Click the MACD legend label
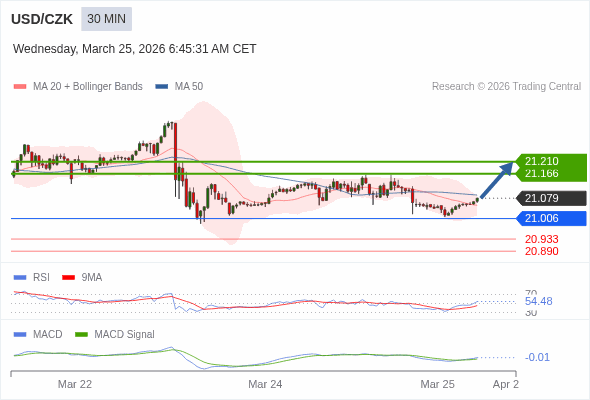 pyautogui.click(x=47, y=335)
